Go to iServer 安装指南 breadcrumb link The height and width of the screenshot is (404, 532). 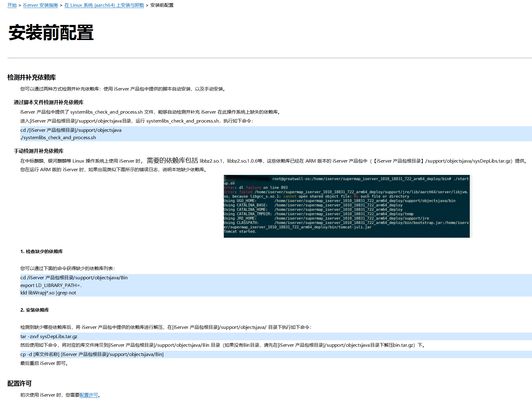[40, 5]
